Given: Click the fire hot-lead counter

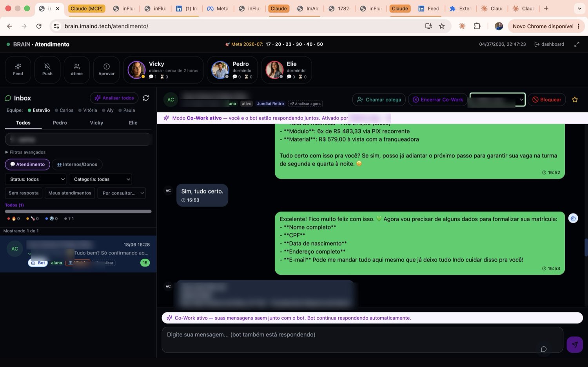Looking at the screenshot, I should pos(14,219).
